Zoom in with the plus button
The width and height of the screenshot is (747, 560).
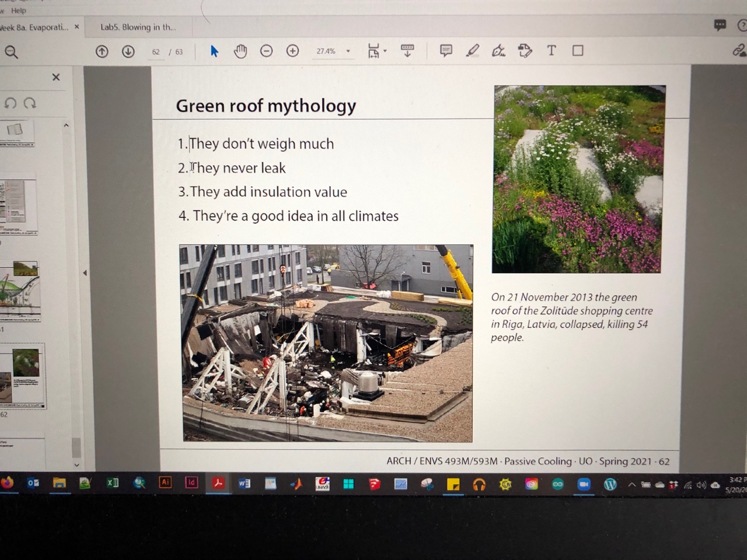[293, 51]
